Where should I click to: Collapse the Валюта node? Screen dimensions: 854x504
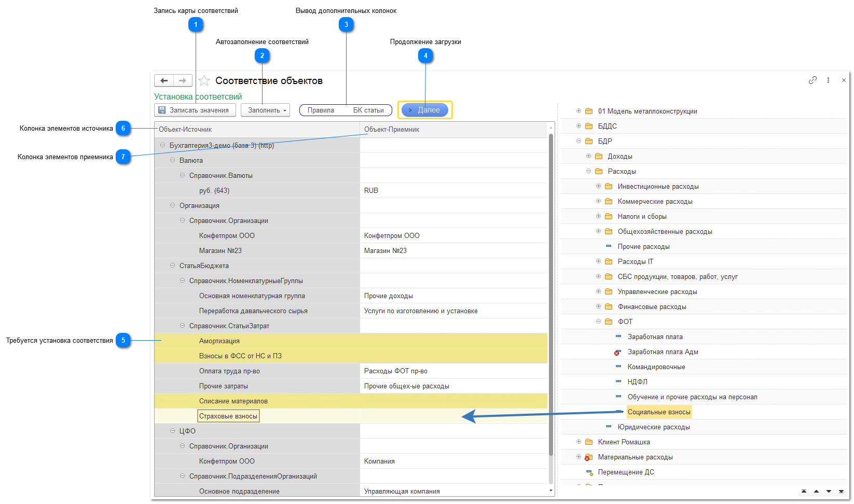coord(173,160)
